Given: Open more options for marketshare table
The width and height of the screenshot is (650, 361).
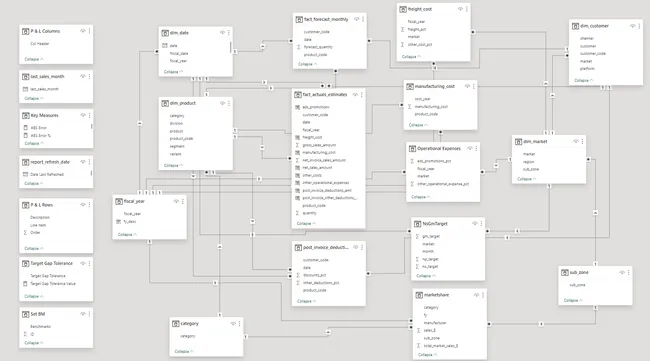Looking at the screenshot, I should 483,295.
